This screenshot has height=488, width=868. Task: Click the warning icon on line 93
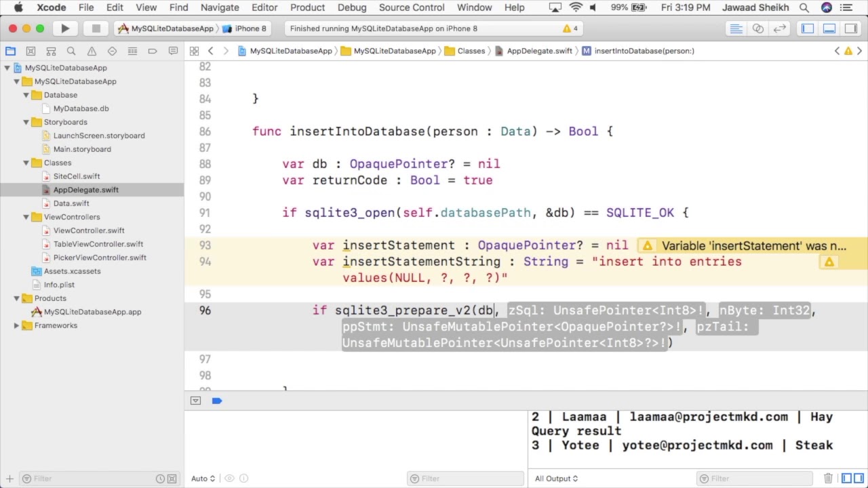tap(648, 246)
